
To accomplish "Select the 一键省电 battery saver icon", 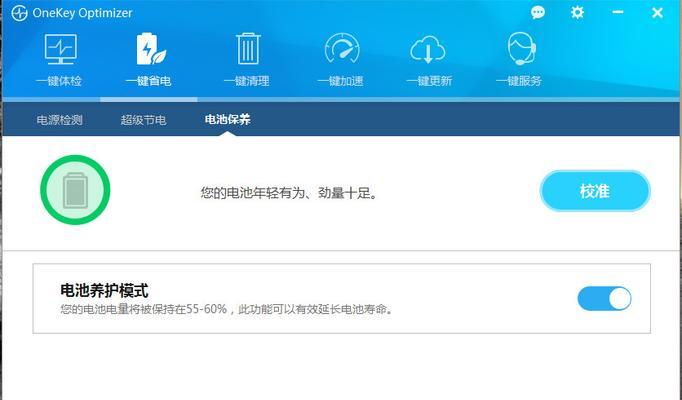I will pos(150,49).
